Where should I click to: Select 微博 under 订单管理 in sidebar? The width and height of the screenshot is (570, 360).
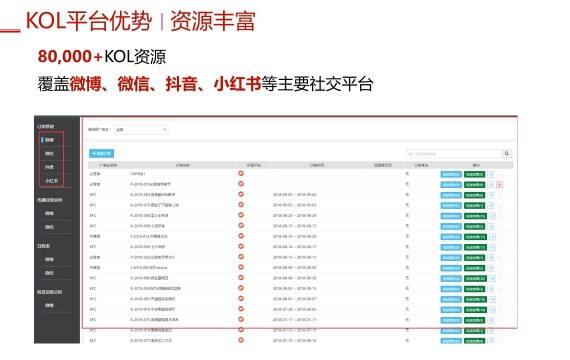pos(50,140)
